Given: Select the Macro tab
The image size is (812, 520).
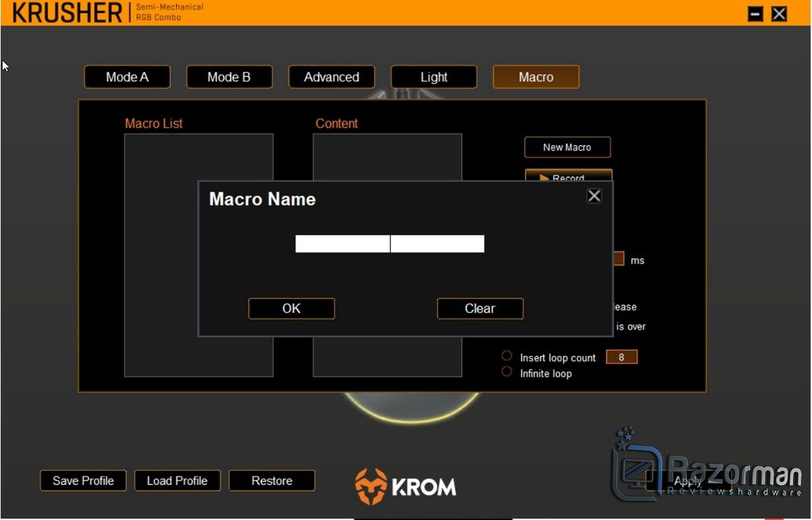Looking at the screenshot, I should click(x=536, y=77).
